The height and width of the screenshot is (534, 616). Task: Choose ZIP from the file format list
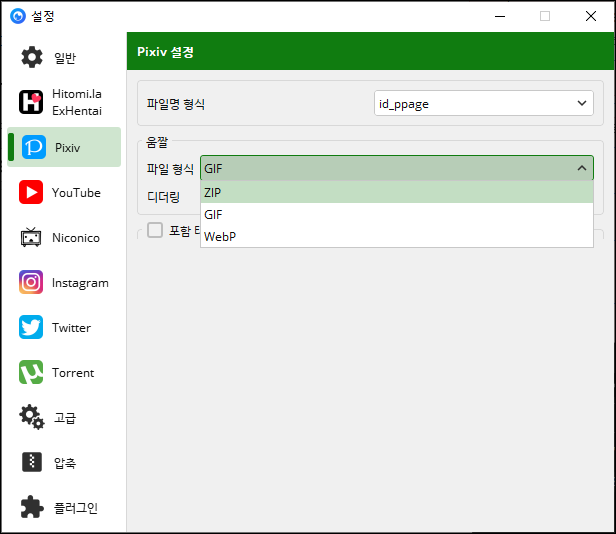[397, 192]
